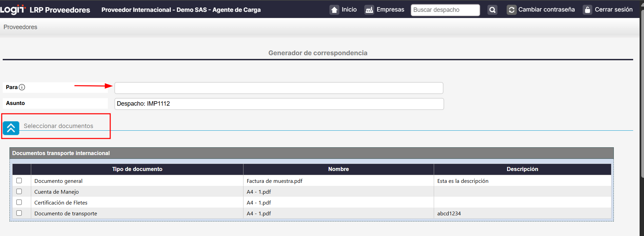The image size is (644, 236).
Task: Click the Proveedores breadcrumb
Action: point(20,27)
